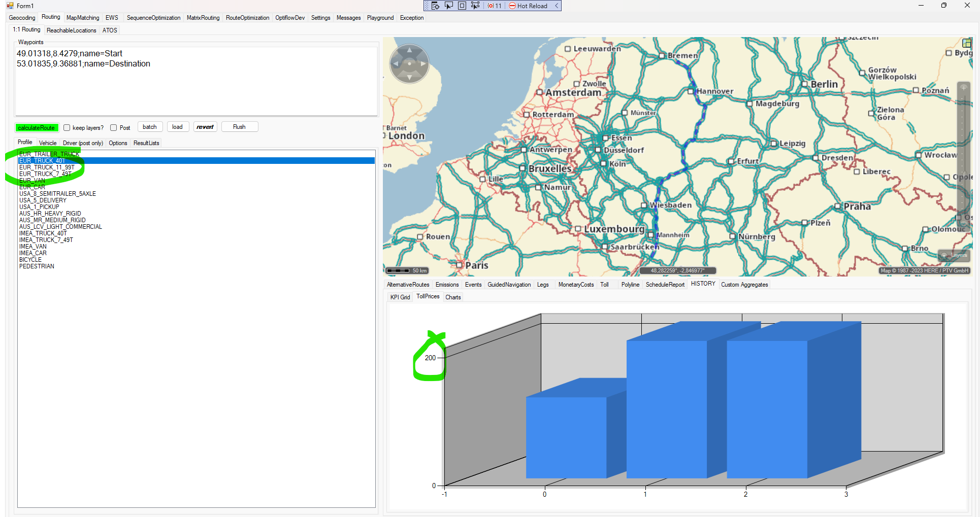The width and height of the screenshot is (980, 517).
Task: Click the red Hot Reload icon
Action: [512, 6]
